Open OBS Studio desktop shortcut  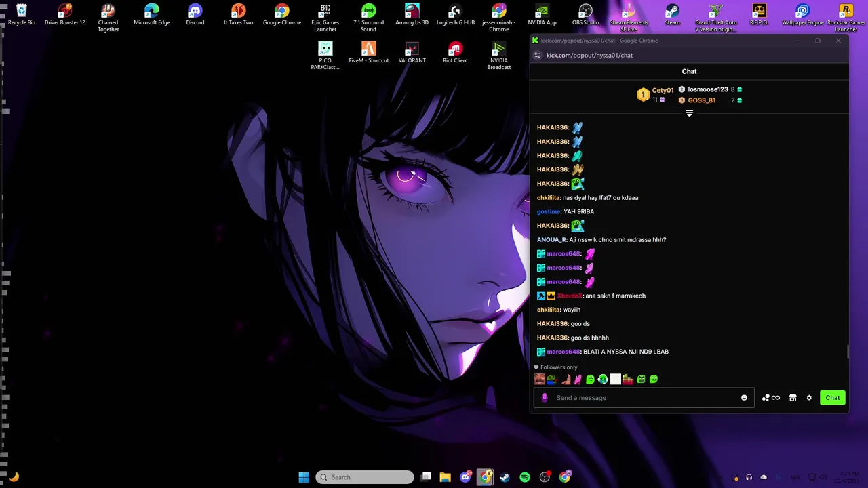585,15
